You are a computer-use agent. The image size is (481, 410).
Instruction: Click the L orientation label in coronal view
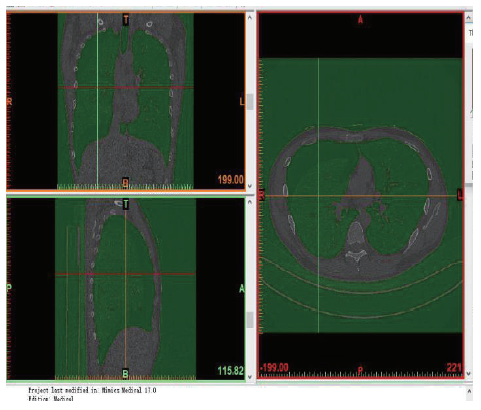[242, 101]
